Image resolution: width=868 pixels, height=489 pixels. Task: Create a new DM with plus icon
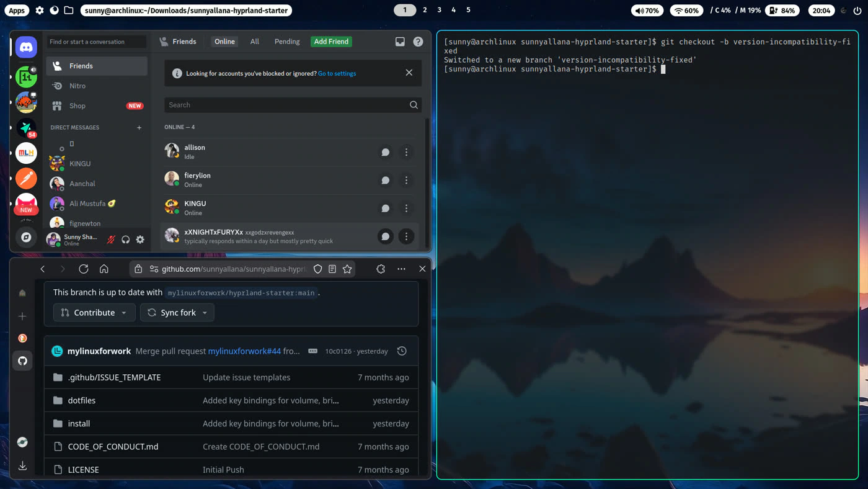click(139, 128)
